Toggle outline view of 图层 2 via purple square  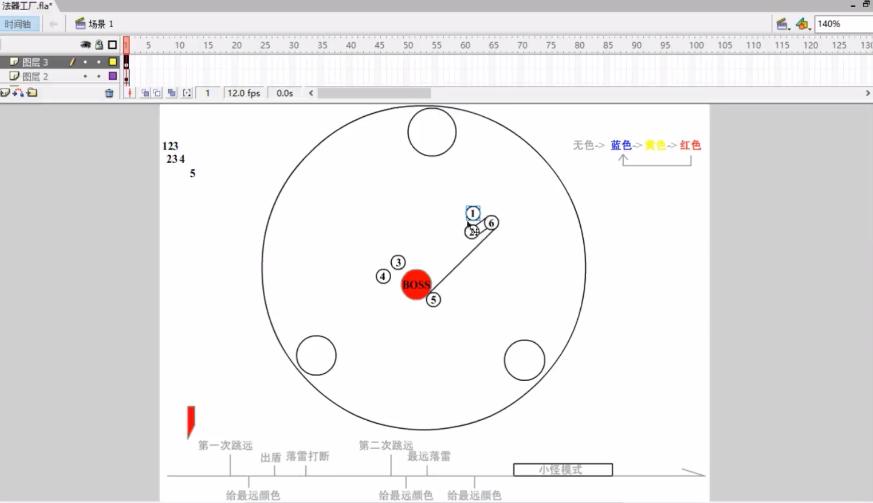pyautogui.click(x=113, y=76)
